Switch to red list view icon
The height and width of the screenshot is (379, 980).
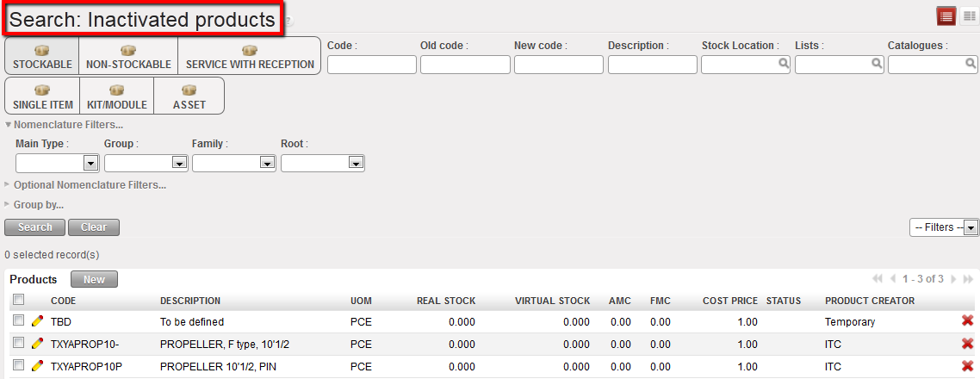pos(946,16)
